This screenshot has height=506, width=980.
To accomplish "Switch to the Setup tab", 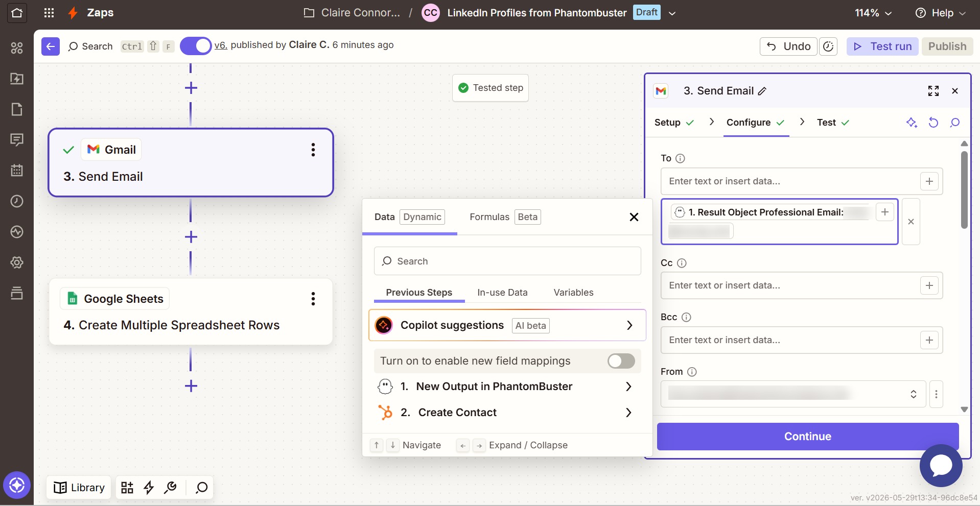I will click(x=674, y=123).
